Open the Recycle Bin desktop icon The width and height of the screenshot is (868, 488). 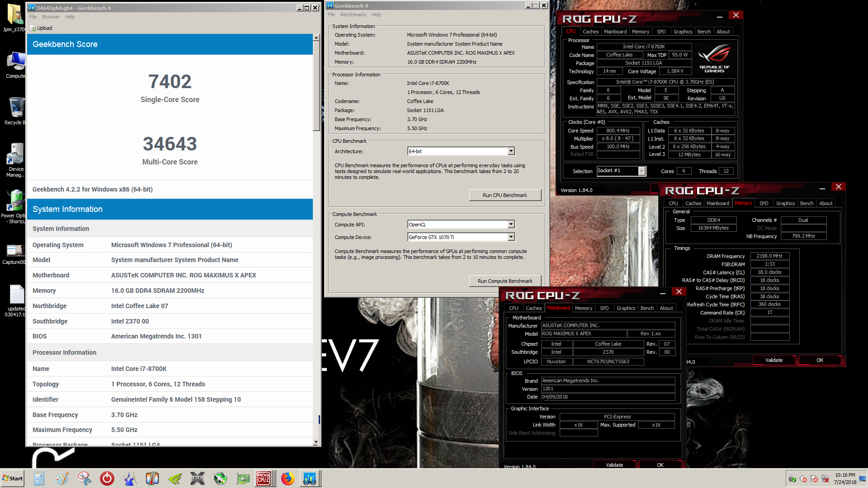15,111
